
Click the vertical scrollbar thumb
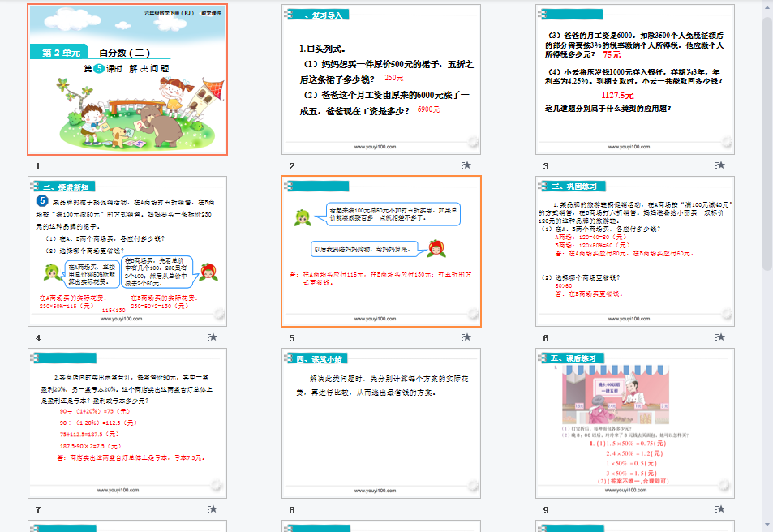(767, 143)
